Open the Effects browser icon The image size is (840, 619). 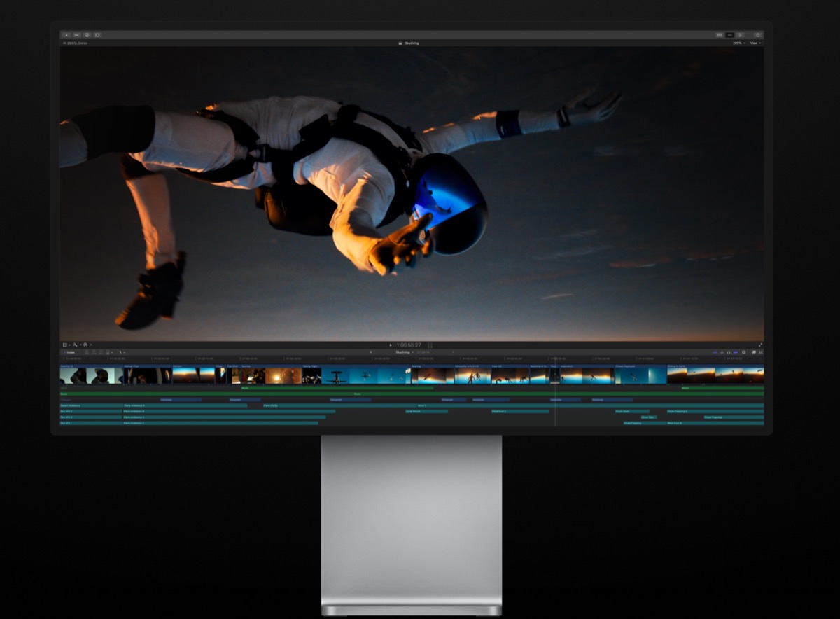point(753,352)
